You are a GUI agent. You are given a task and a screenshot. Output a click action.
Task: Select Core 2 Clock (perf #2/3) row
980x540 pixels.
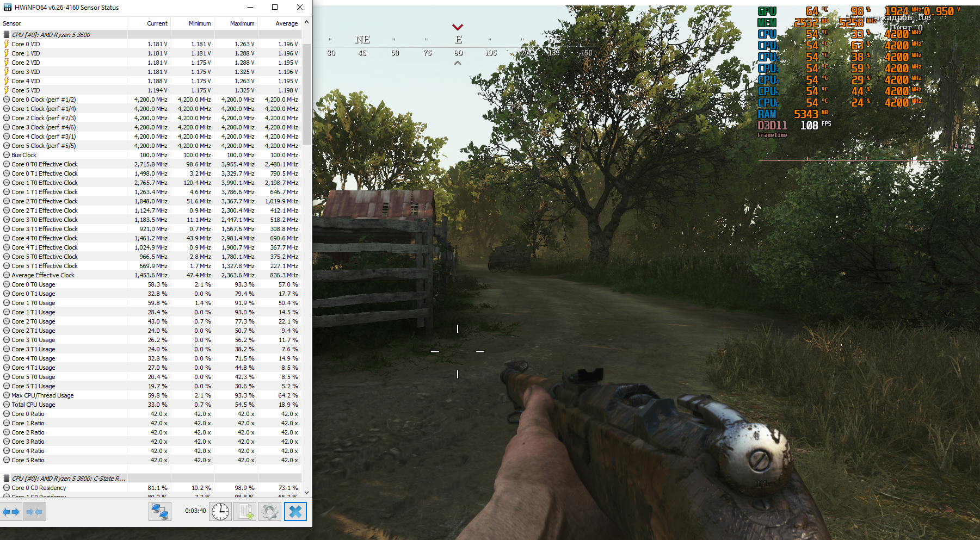151,118
